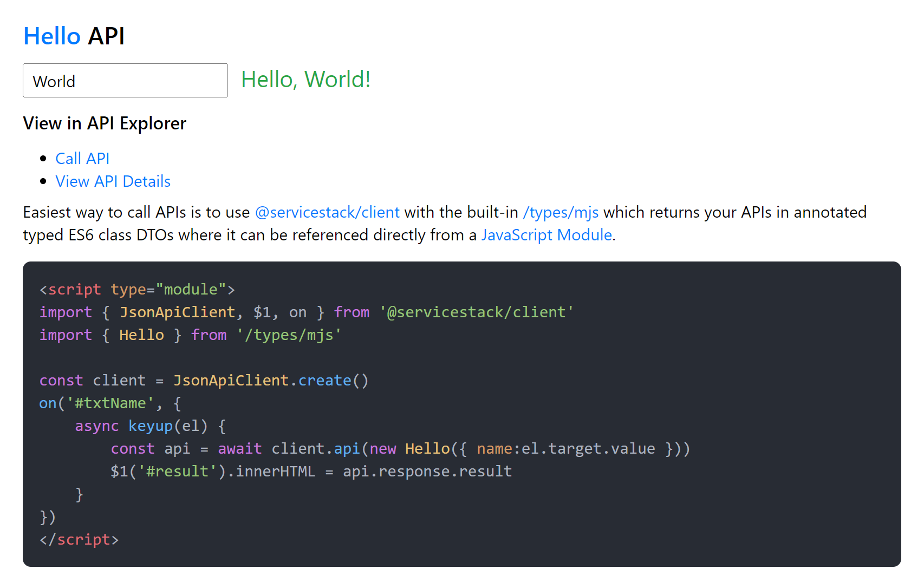
Task: Click the script type="module" opening tag line
Action: point(137,290)
